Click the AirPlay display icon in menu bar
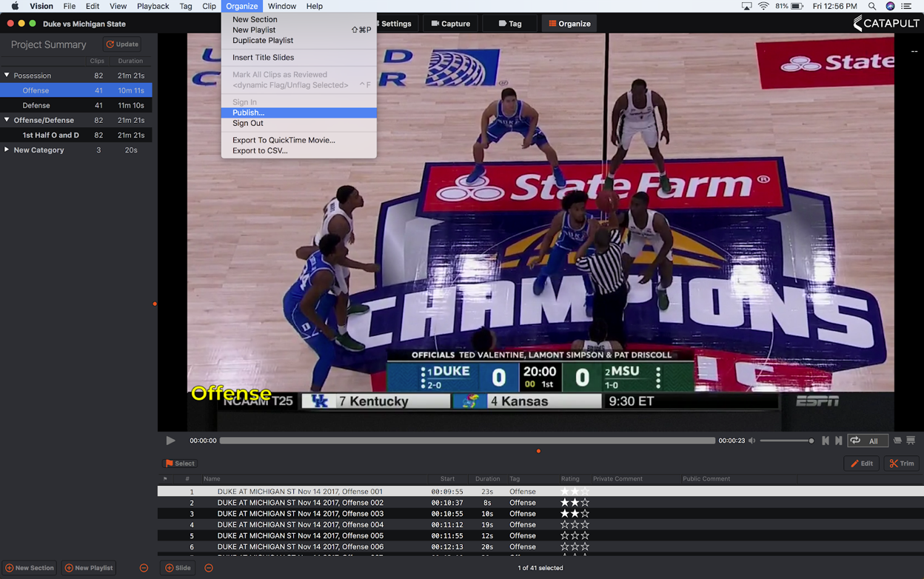The width and height of the screenshot is (924, 579). point(746,6)
